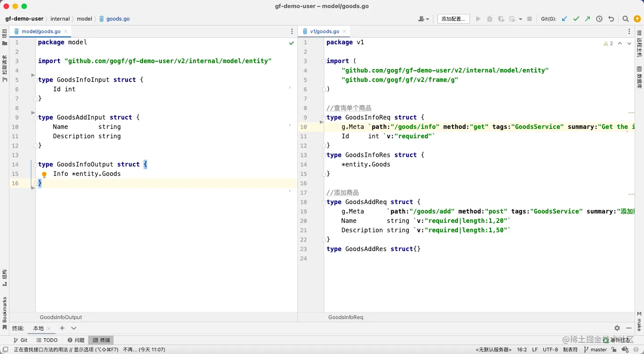Switch to the model/goods.go editor tab

(x=41, y=31)
